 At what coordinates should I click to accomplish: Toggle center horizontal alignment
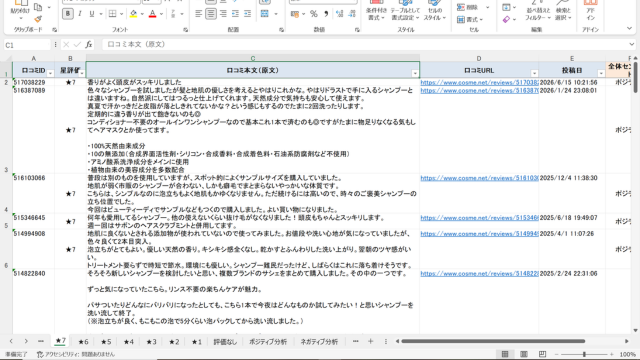[211, 14]
